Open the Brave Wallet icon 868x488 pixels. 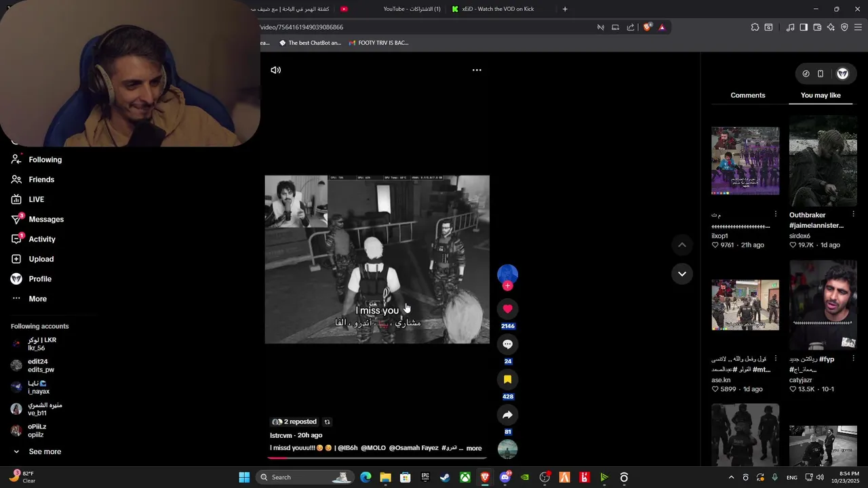tap(817, 27)
